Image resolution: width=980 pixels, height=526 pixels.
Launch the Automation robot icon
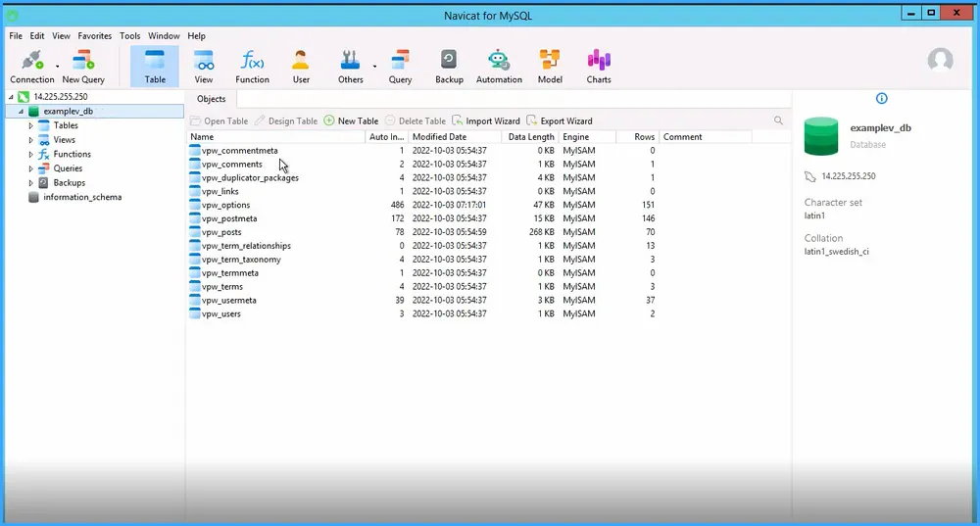(x=499, y=61)
